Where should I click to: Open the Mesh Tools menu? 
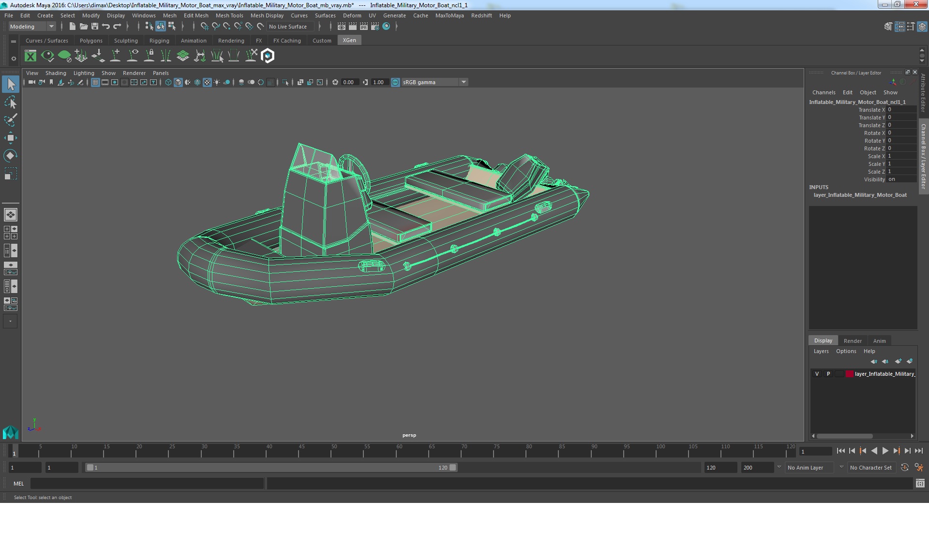click(x=229, y=15)
